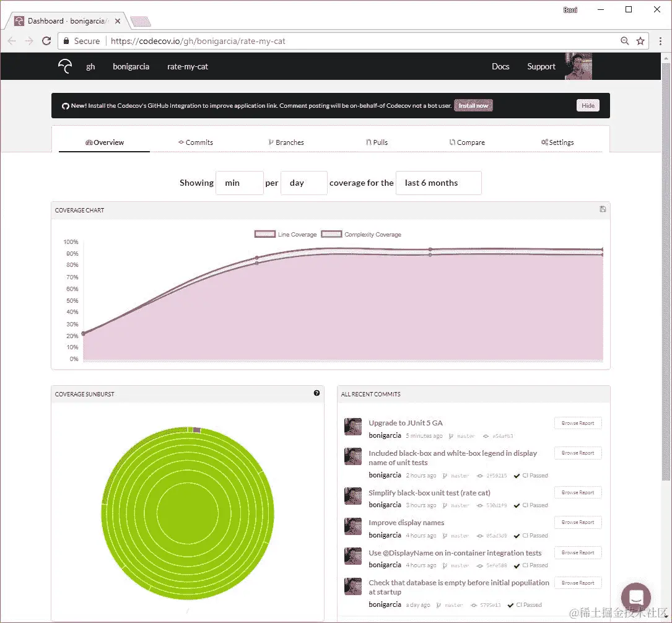Open the Support link

coord(541,66)
